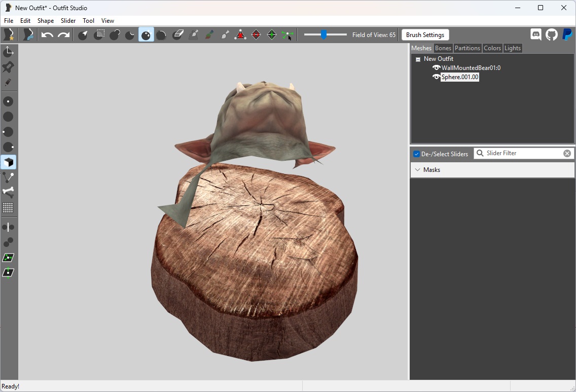The image size is (576, 392).
Task: Toggle the wireframe grid view icon
Action: coord(8,207)
